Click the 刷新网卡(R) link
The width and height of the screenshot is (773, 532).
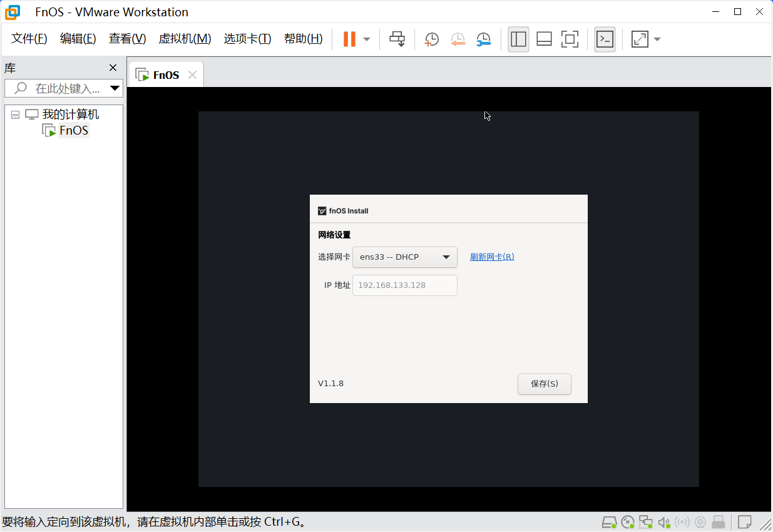(x=492, y=257)
